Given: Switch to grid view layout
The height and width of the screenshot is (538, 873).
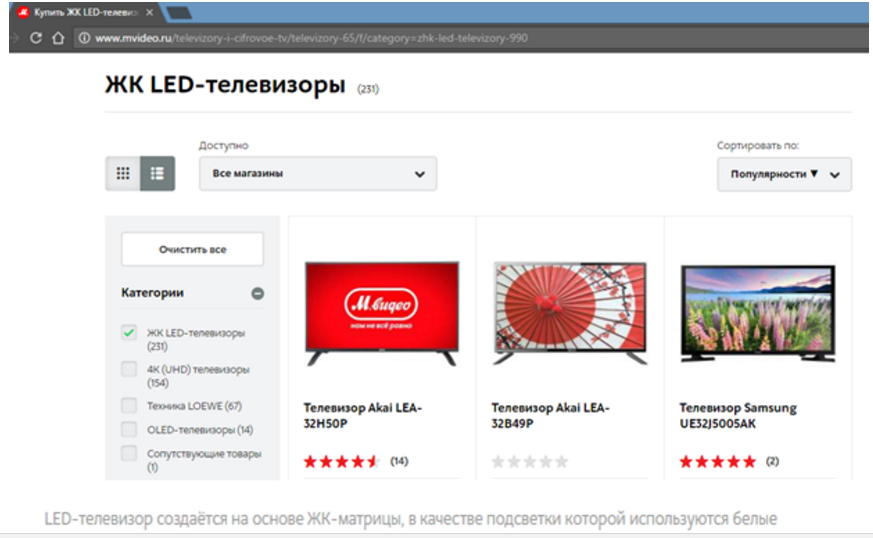Looking at the screenshot, I should [x=123, y=173].
